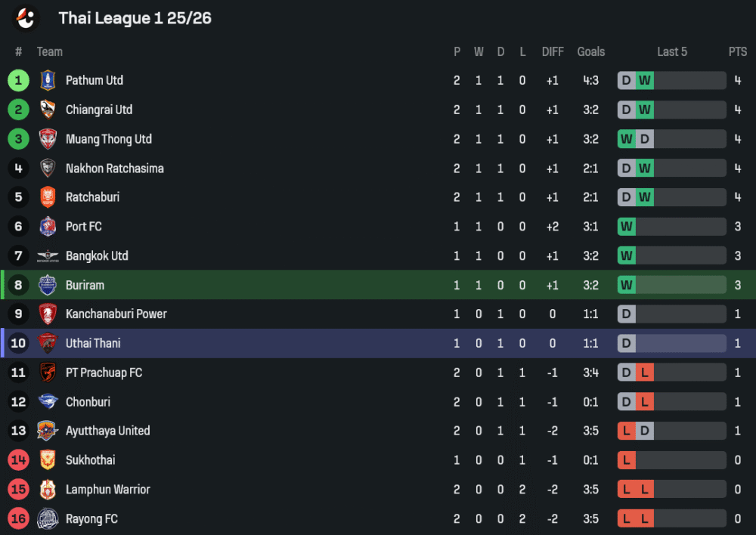Open the Nakhon Ratchasima team link

[114, 169]
